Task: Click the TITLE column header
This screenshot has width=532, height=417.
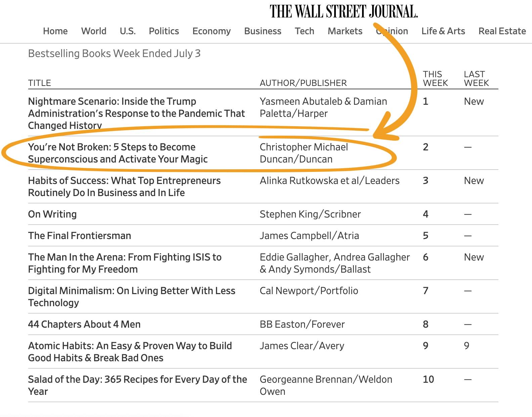Action: [40, 83]
